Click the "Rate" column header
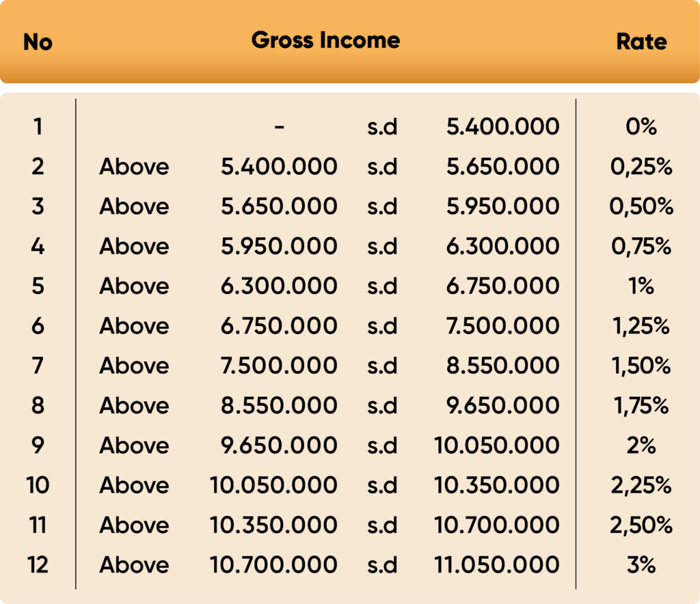The image size is (700, 604). tap(641, 42)
